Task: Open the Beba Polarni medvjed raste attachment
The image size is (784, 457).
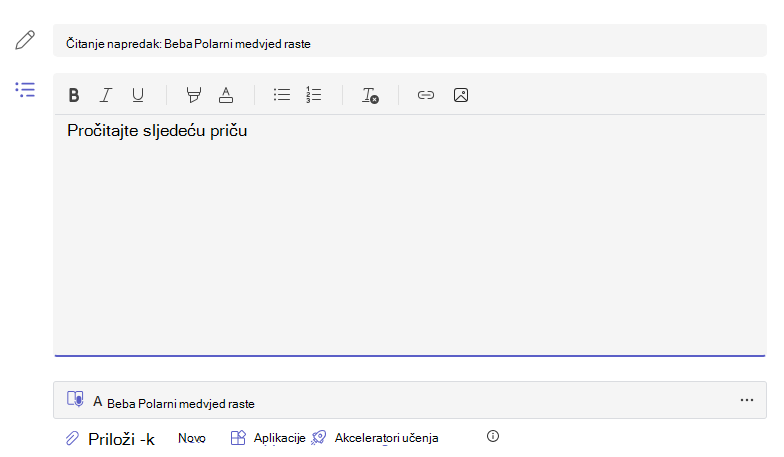Action: [x=410, y=400]
